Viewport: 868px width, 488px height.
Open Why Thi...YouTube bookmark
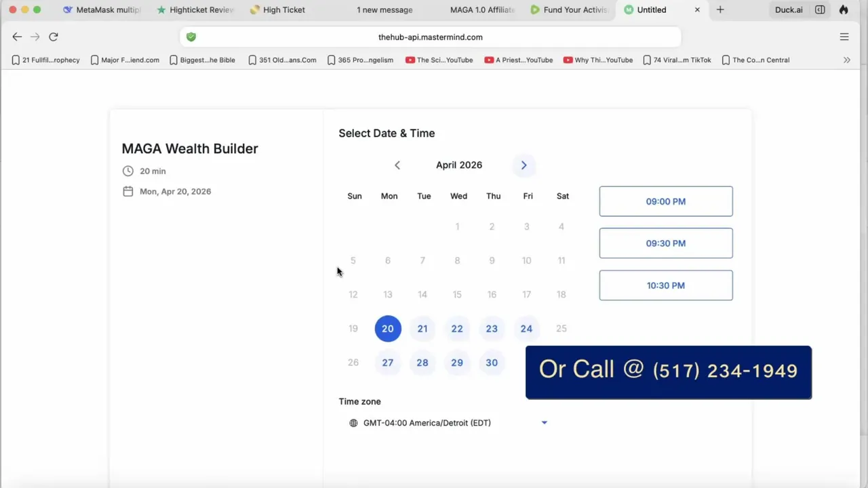click(x=597, y=60)
